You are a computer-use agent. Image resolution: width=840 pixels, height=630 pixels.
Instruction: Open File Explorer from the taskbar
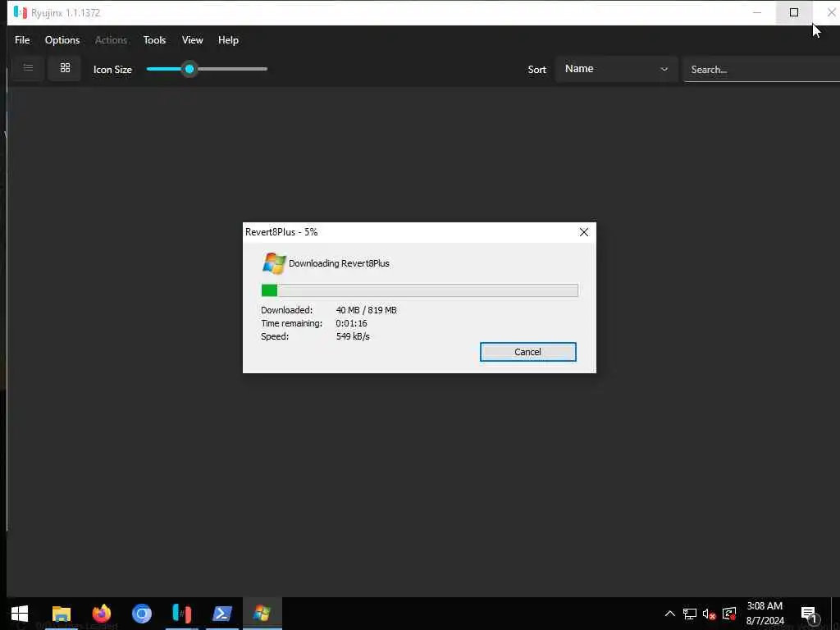pos(61,614)
